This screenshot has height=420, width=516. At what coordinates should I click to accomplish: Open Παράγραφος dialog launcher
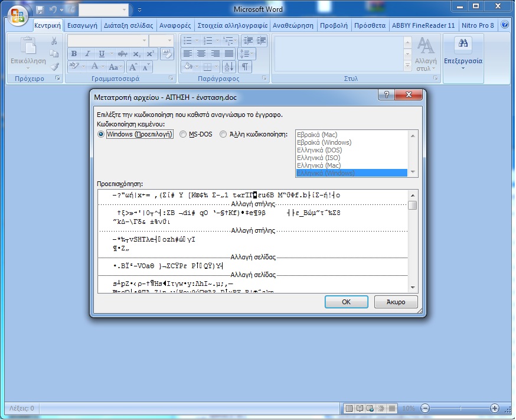click(x=264, y=78)
